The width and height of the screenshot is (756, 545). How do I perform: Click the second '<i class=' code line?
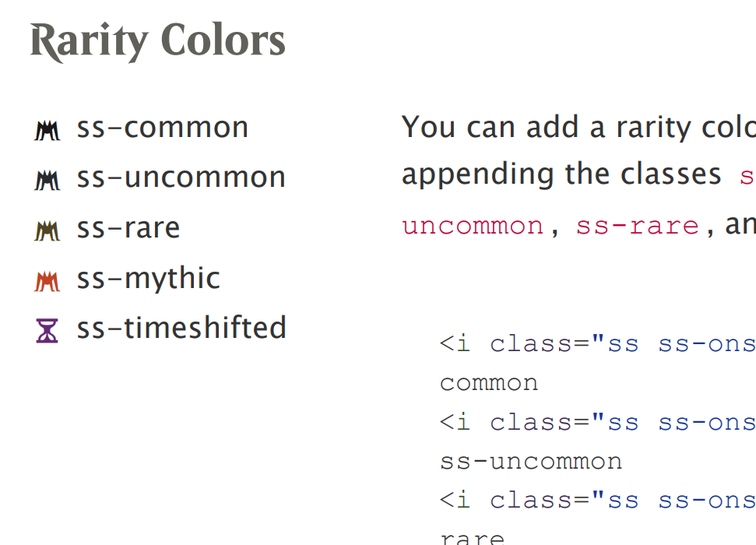(598, 423)
